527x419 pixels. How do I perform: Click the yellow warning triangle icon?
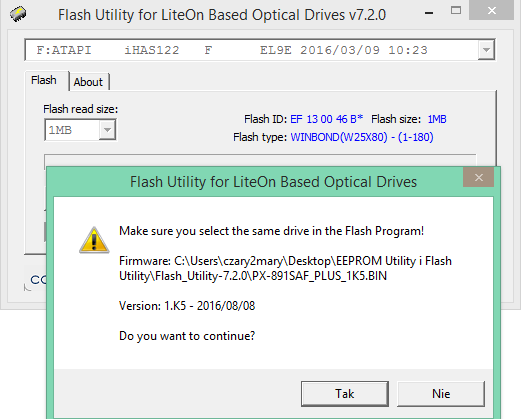pos(94,240)
